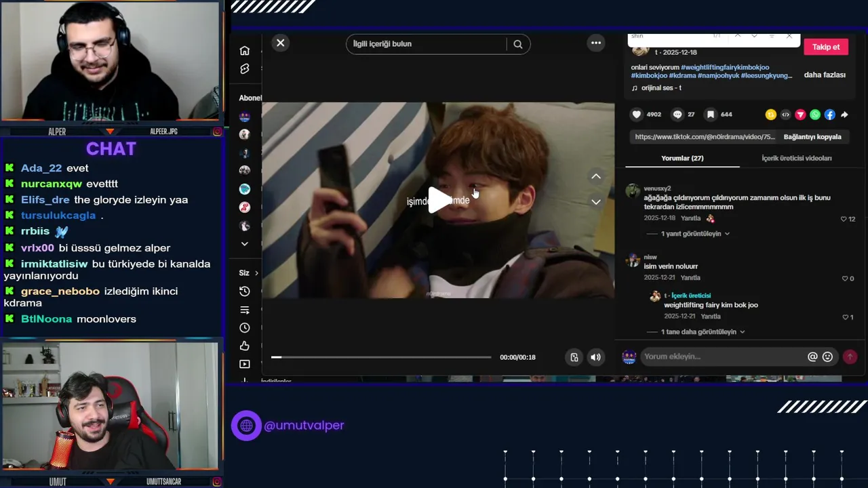Like venusxy2's comment with 12 hearts
This screenshot has width=868, height=488.
click(x=844, y=219)
